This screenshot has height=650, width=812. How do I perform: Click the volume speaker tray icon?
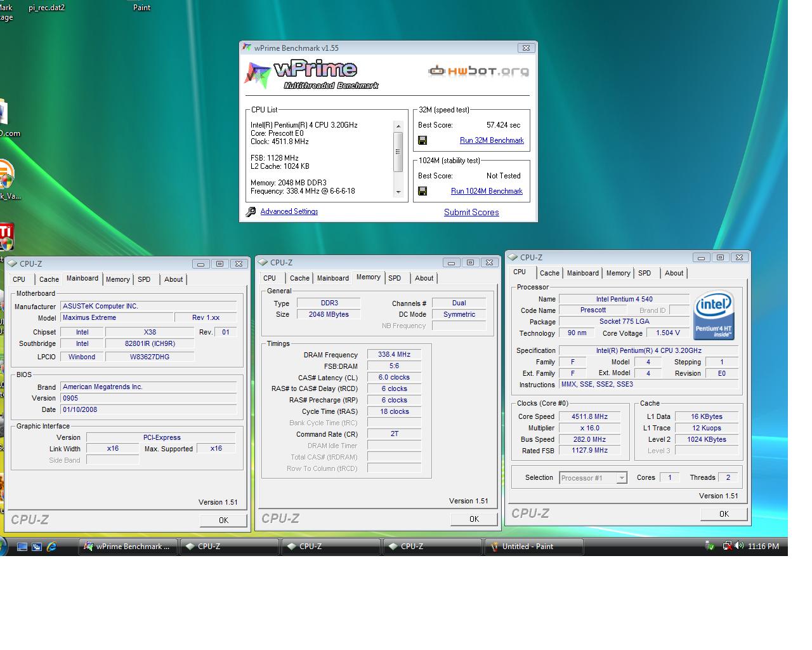pyautogui.click(x=740, y=546)
